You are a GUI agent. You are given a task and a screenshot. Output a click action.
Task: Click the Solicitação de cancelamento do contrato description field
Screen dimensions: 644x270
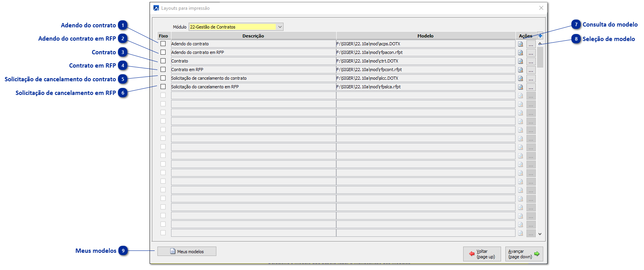coord(253,78)
